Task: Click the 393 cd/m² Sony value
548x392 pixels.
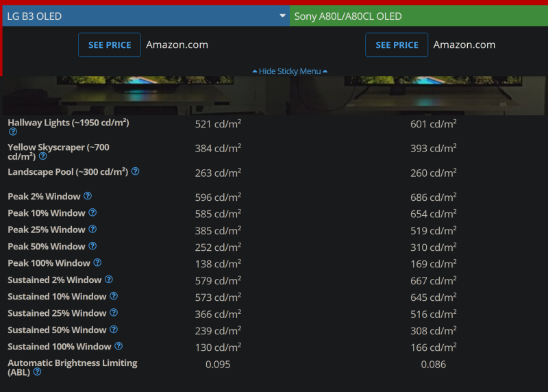Action: pos(434,148)
